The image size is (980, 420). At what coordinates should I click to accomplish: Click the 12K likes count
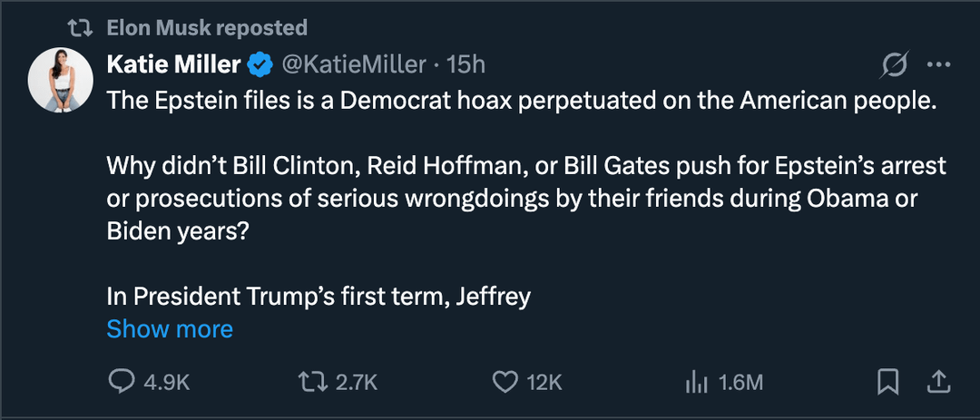pos(544,383)
